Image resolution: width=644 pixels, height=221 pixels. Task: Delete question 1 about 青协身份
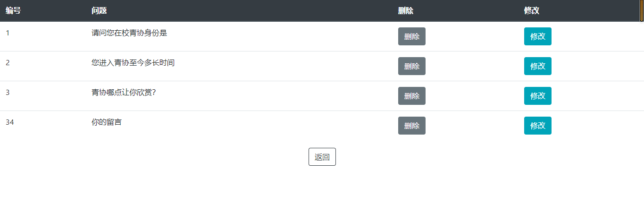pyautogui.click(x=412, y=36)
